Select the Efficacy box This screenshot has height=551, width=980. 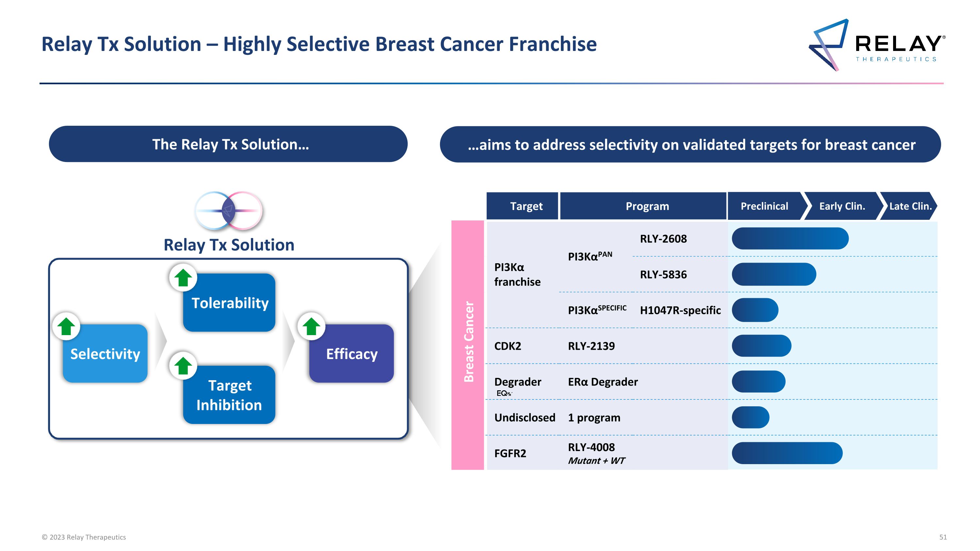[351, 354]
